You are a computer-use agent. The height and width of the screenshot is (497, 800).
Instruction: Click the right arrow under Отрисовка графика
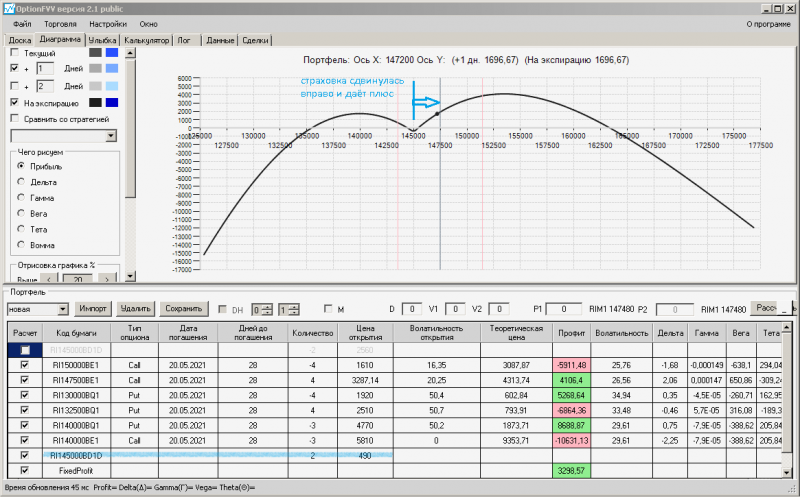coord(106,278)
